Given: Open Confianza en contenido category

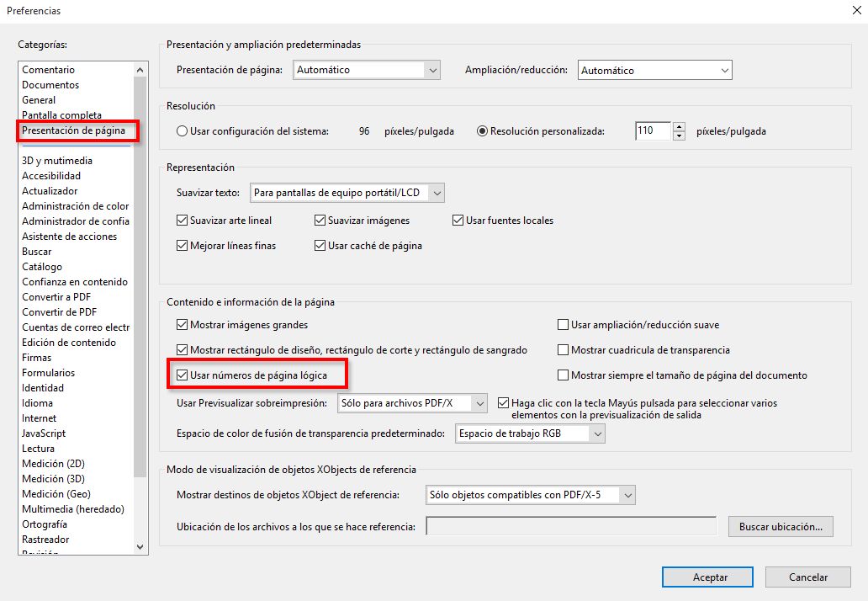Looking at the screenshot, I should [75, 281].
